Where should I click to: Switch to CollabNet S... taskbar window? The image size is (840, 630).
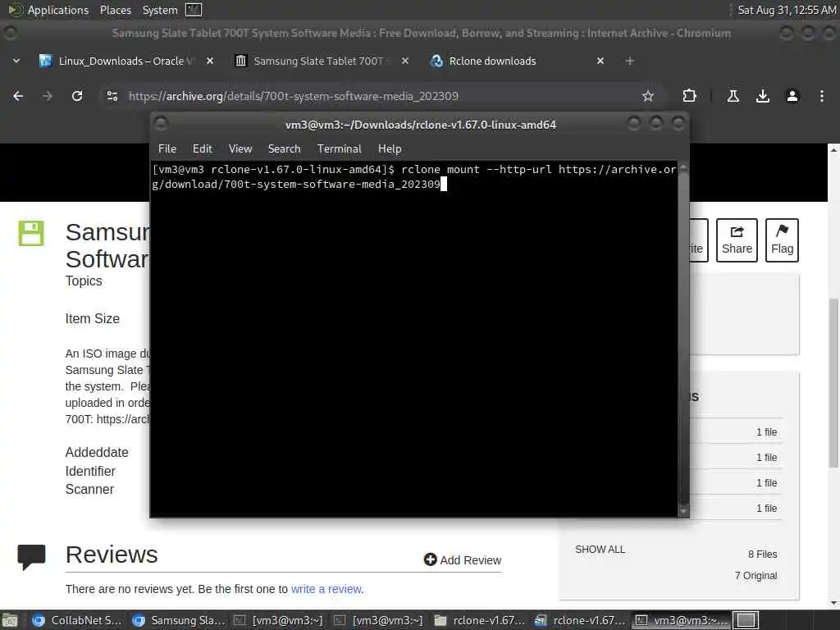click(x=76, y=620)
